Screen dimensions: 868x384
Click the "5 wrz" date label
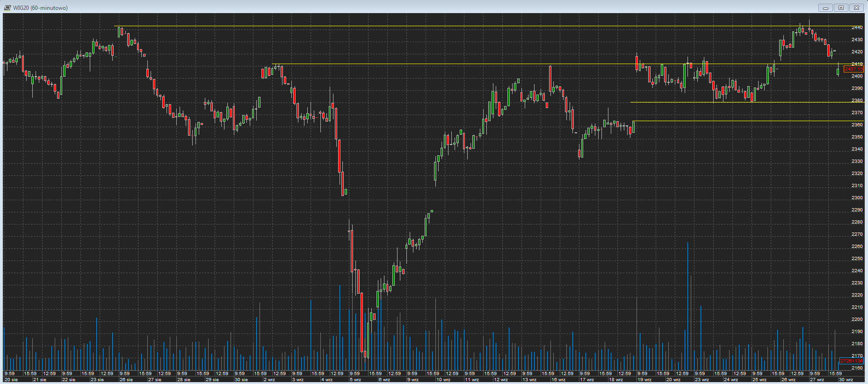[x=355, y=380]
